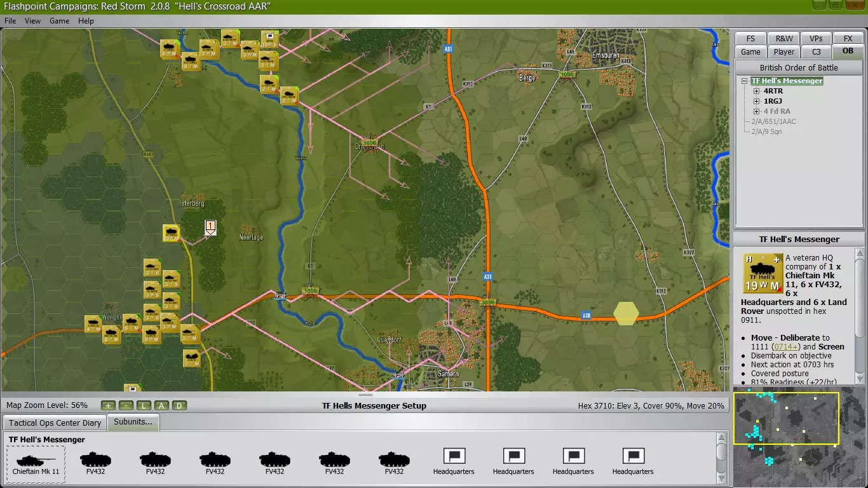Click the unit info panel vertical scrollbar

(860, 315)
